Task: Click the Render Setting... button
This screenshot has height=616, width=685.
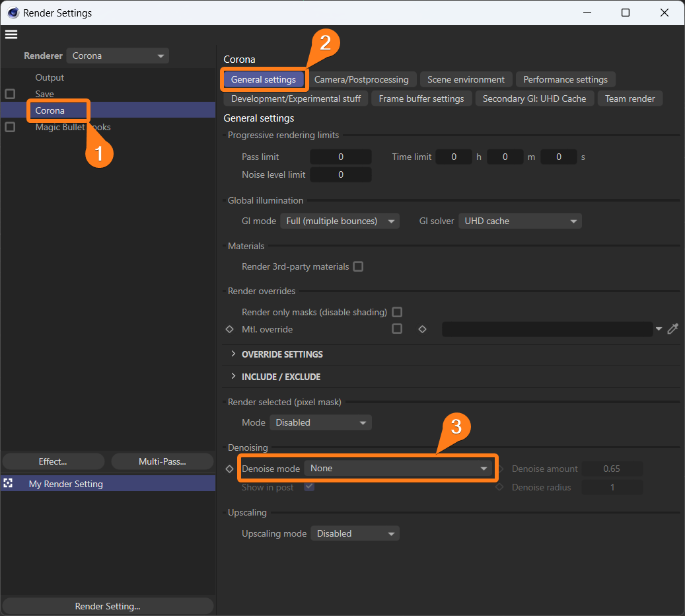Action: click(108, 606)
